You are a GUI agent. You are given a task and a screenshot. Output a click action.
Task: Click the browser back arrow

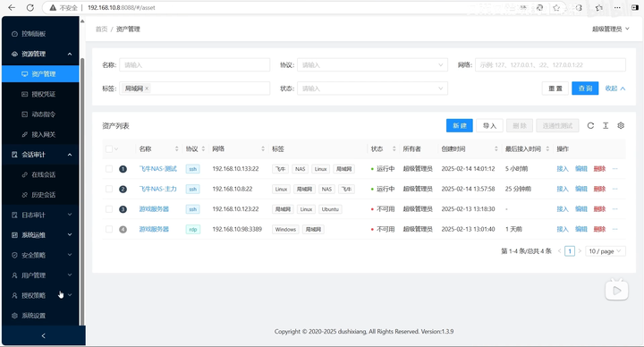click(12, 7)
